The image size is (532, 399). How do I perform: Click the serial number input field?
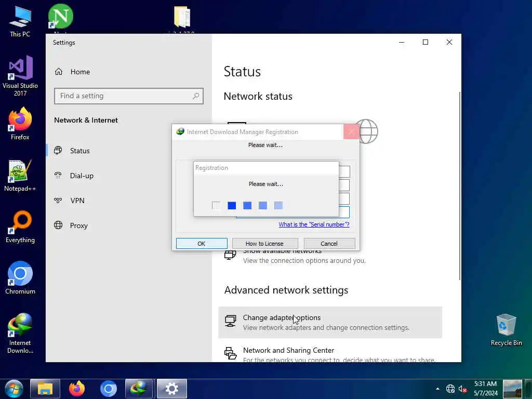[x=344, y=212]
